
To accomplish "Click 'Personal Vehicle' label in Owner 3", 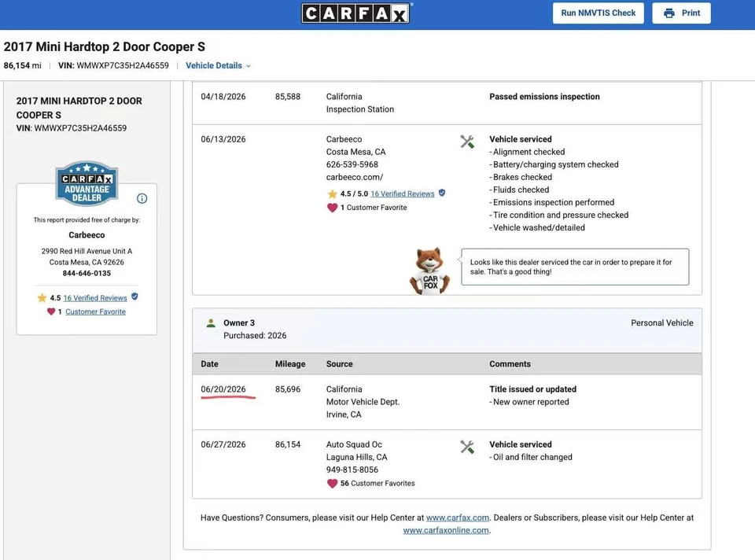I will tap(662, 323).
